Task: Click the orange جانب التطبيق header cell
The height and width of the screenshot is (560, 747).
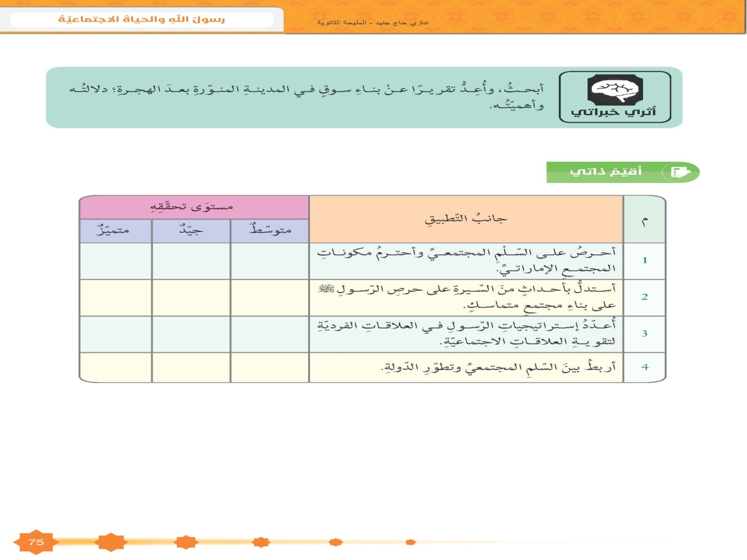Action: click(x=466, y=219)
